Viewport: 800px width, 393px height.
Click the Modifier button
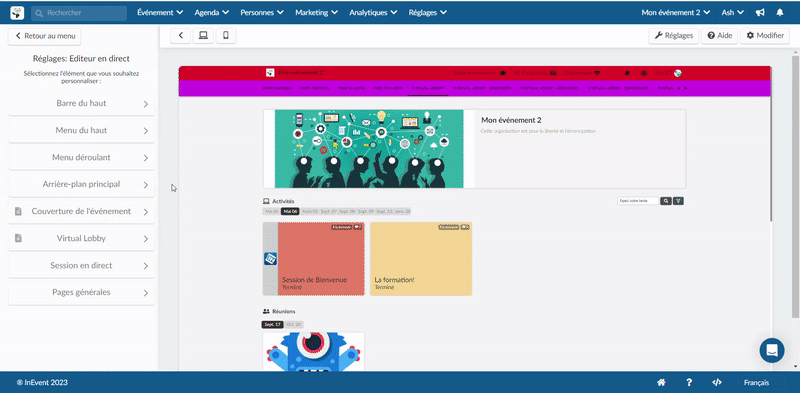765,36
